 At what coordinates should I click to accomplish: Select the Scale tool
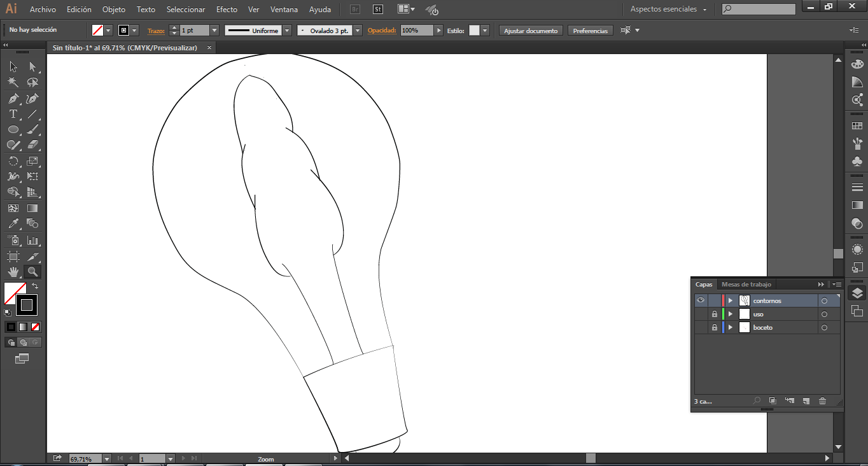[32, 161]
